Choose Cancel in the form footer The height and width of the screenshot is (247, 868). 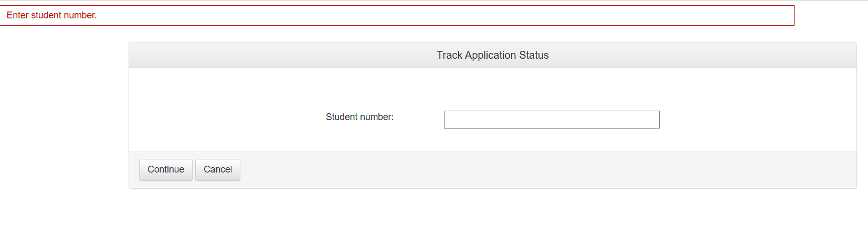[x=217, y=170]
